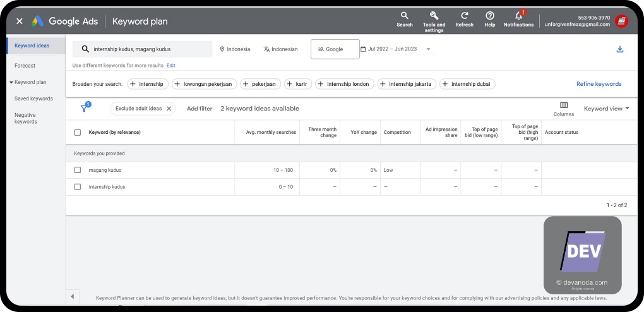Sort by Keyword (by relevance) column
The height and width of the screenshot is (312, 644).
[114, 133]
